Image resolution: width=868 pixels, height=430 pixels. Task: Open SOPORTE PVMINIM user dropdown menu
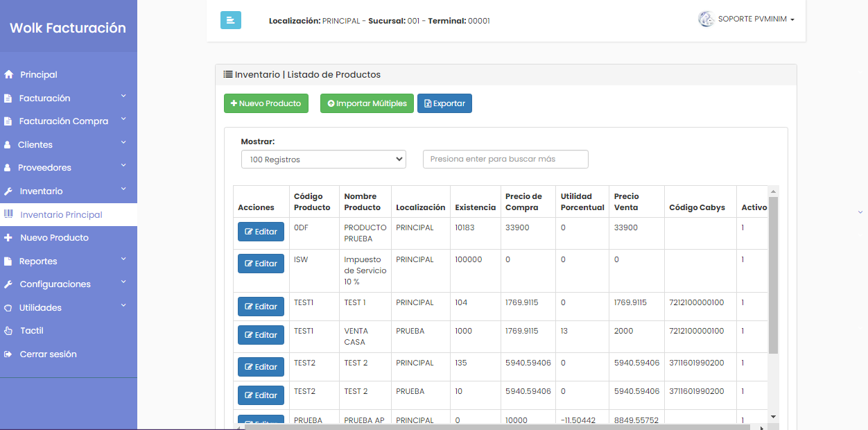click(746, 19)
